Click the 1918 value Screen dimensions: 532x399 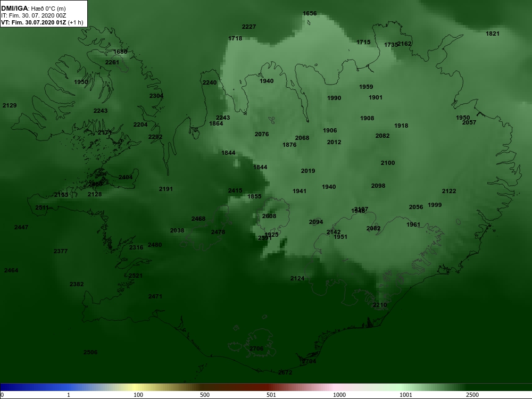click(x=401, y=126)
